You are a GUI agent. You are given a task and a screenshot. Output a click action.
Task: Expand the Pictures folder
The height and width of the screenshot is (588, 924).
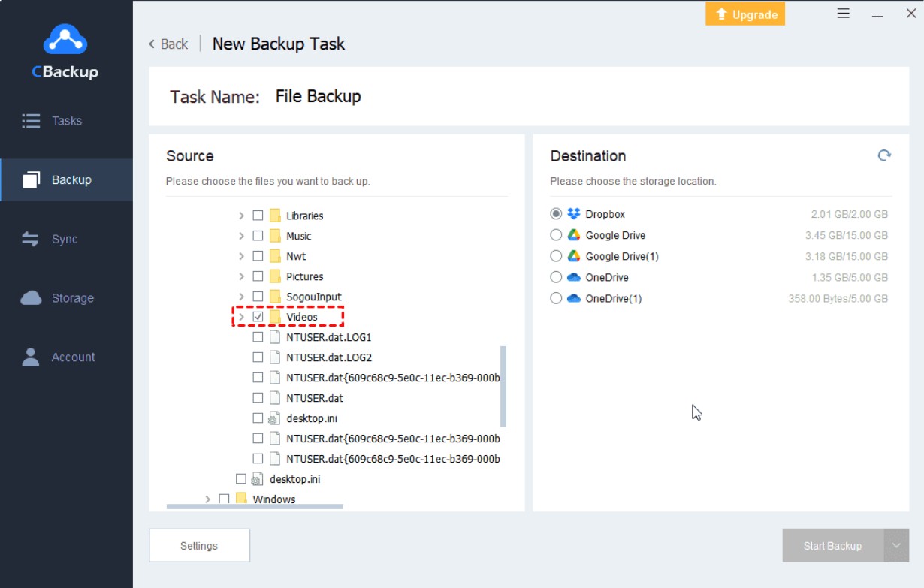point(241,276)
